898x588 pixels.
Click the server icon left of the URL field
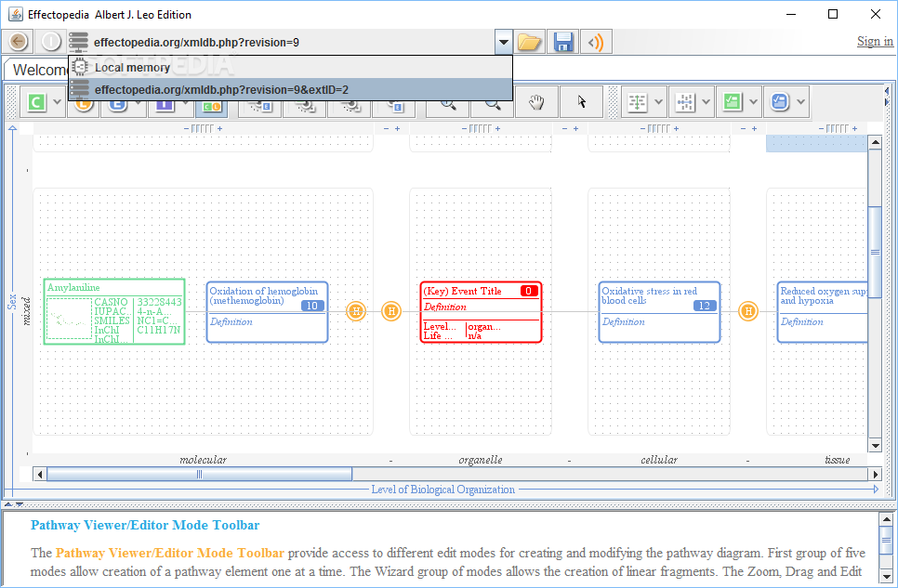coord(78,42)
